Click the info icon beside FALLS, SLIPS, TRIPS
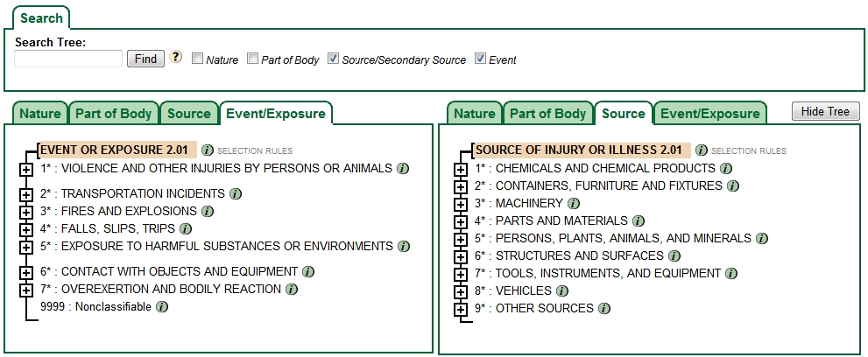This screenshot has width=868, height=357. pyautogui.click(x=186, y=228)
